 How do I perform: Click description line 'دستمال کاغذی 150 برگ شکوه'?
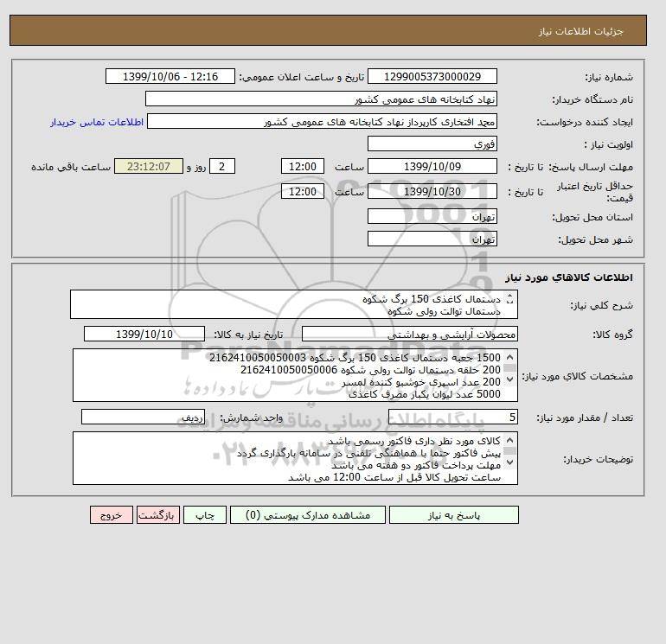point(431,299)
